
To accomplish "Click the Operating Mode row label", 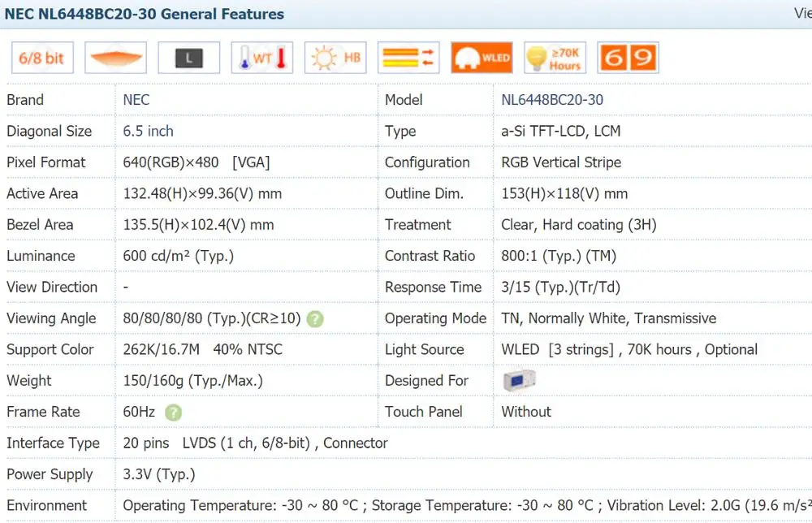I will click(x=435, y=318).
